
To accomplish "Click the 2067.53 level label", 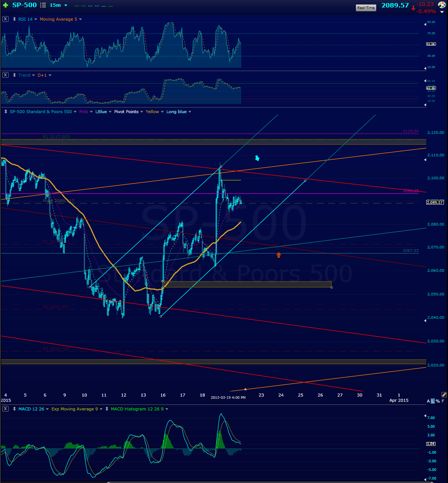I will pyautogui.click(x=410, y=250).
